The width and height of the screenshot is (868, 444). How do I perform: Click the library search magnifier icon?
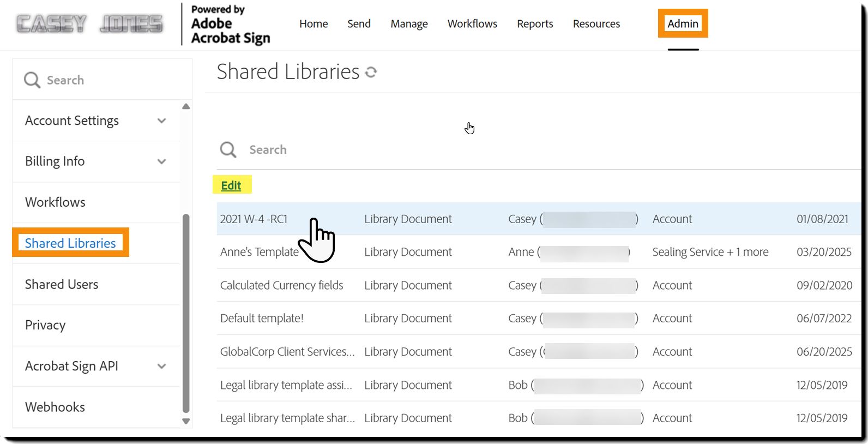click(228, 149)
